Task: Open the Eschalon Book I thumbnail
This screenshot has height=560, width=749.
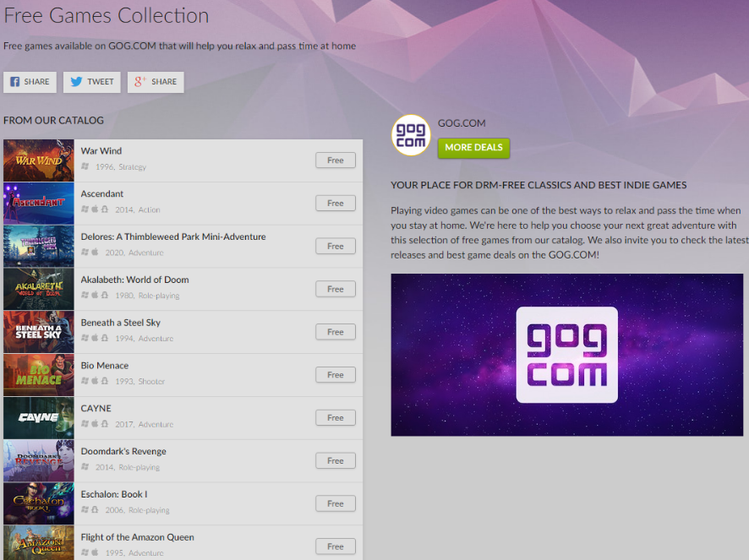Action: [x=39, y=504]
